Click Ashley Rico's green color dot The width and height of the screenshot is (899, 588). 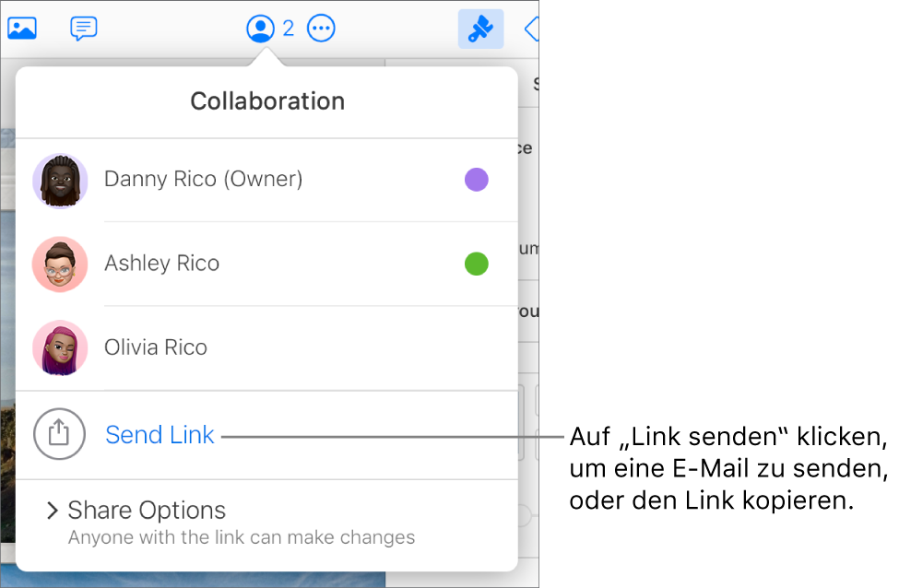477,264
